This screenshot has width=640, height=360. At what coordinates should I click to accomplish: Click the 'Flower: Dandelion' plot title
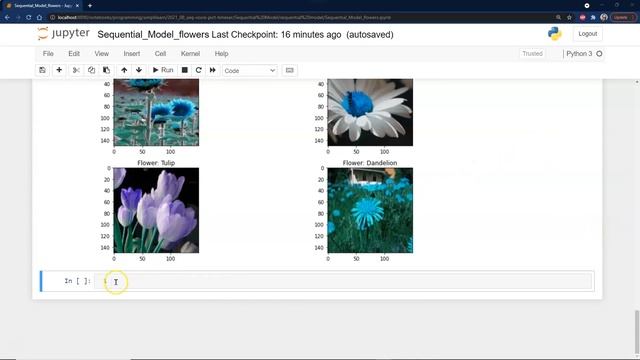click(370, 163)
